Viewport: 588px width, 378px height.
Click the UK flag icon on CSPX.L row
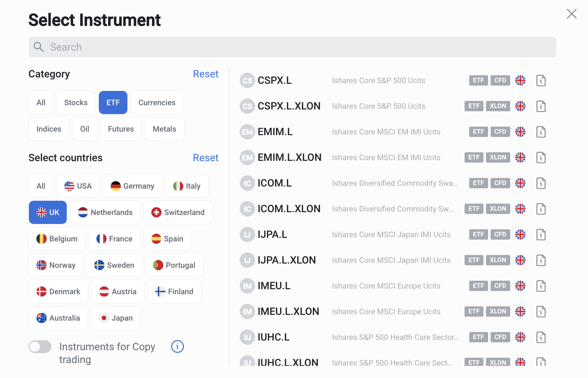pyautogui.click(x=520, y=81)
